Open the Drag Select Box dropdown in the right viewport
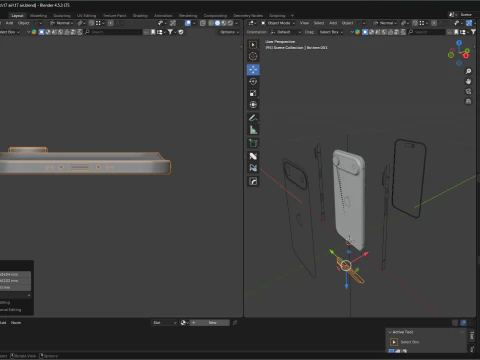Screen dimensions: 480x360 331,32
